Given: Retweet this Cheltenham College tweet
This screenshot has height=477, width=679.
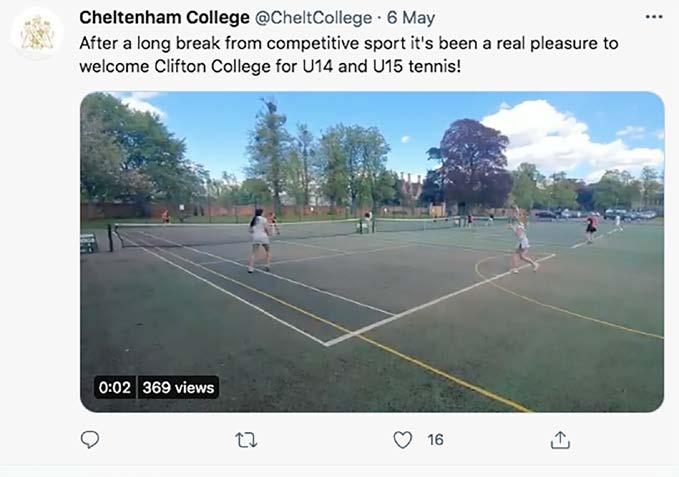Looking at the screenshot, I should (246, 440).
